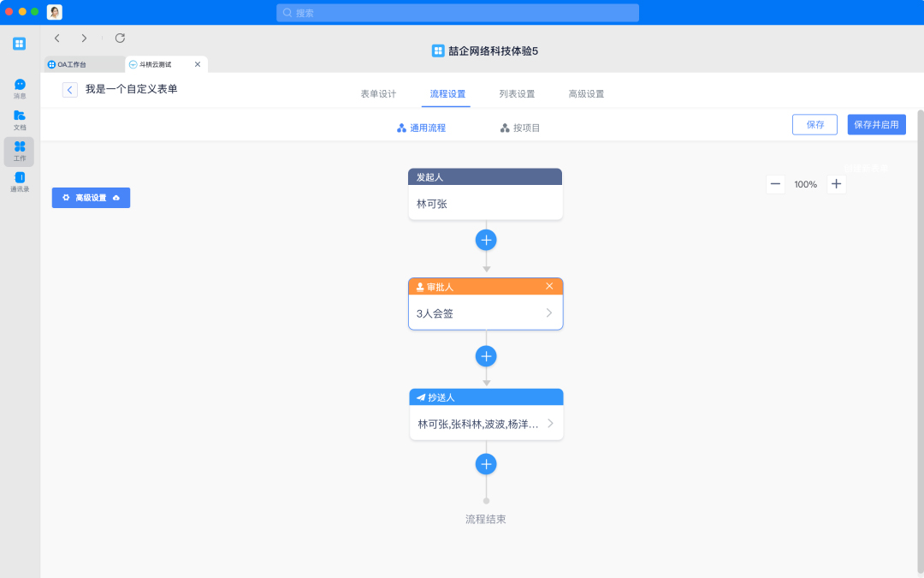
Task: Select the 通用流程 flow mode
Action: [421, 128]
